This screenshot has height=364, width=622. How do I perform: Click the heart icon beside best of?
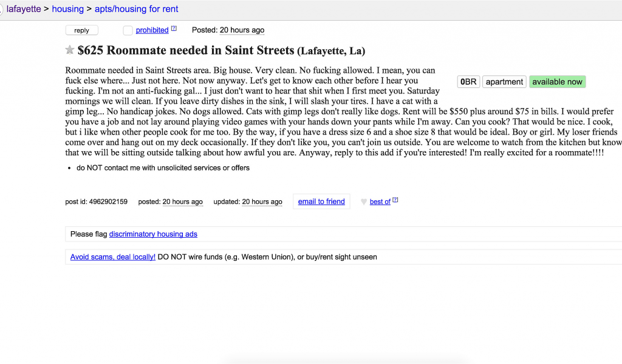pyautogui.click(x=363, y=201)
